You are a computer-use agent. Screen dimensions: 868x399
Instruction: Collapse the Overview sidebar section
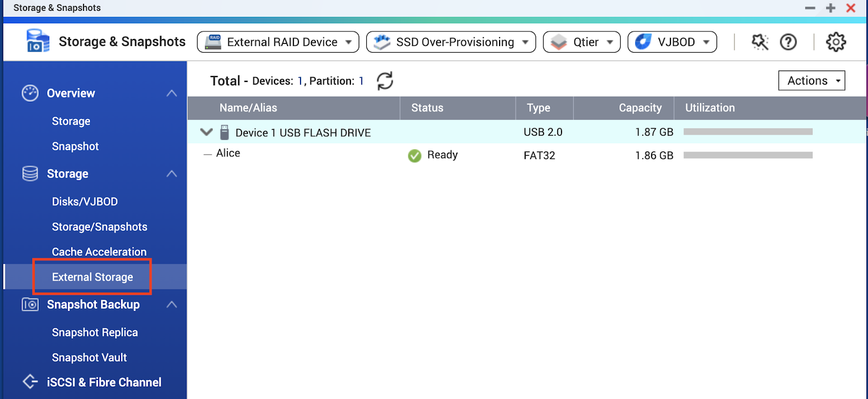(x=171, y=93)
